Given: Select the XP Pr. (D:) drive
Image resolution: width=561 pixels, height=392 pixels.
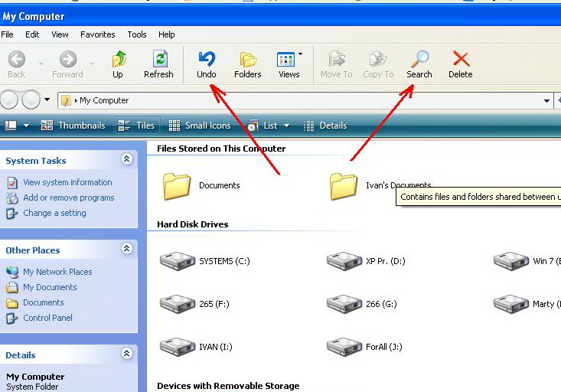Looking at the screenshot, I should point(344,262).
